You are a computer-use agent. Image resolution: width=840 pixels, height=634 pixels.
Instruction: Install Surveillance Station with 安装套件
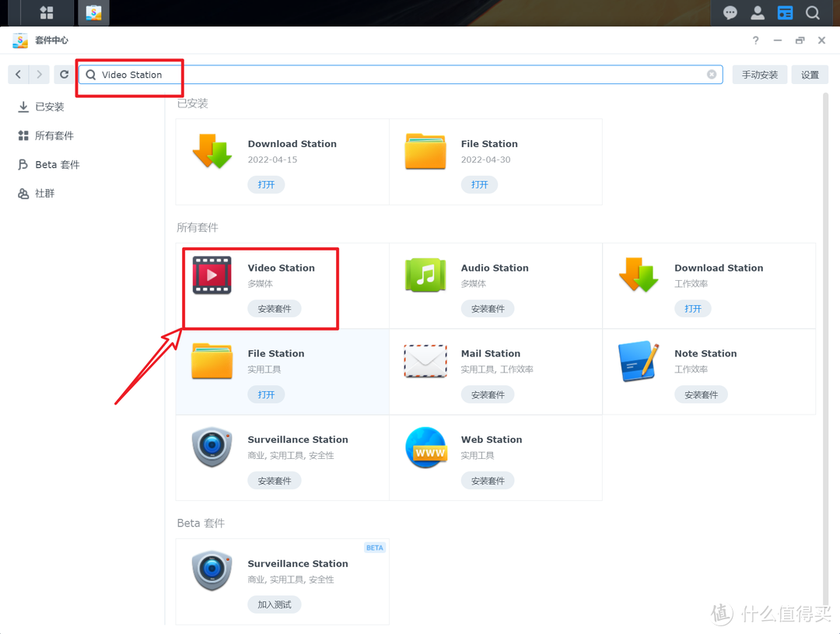275,481
